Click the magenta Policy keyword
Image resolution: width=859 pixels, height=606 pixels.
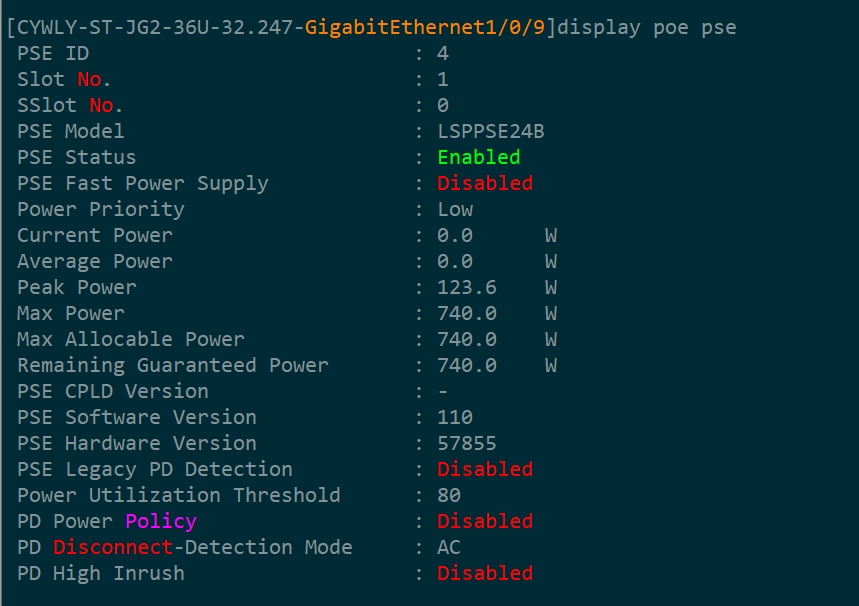pos(161,521)
